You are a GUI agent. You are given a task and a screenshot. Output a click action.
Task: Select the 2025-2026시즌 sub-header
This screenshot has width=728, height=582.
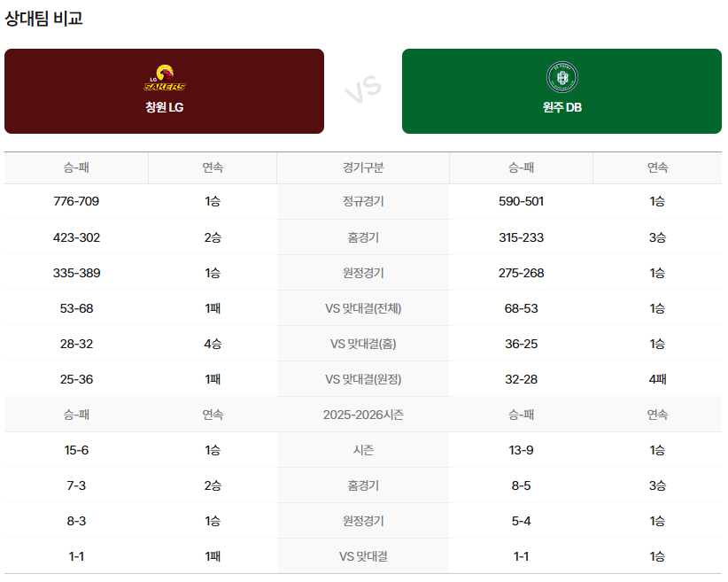click(x=363, y=415)
